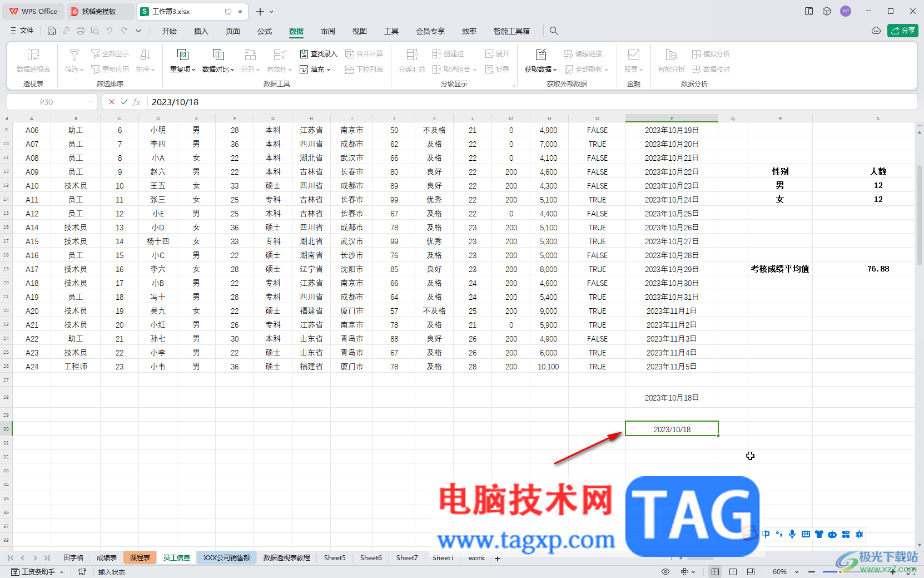Click the fx insert function icon
924x578 pixels.
tap(137, 102)
